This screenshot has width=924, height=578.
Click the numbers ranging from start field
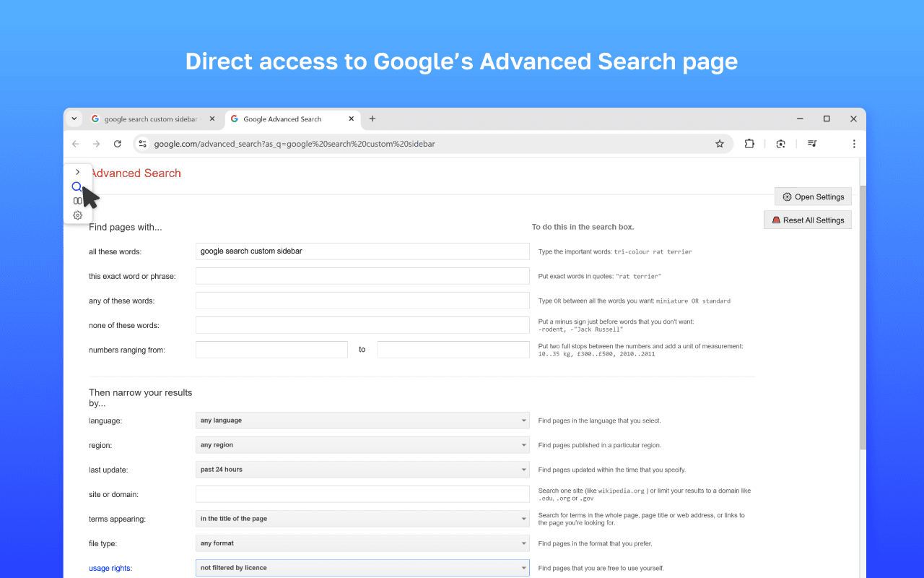271,350
